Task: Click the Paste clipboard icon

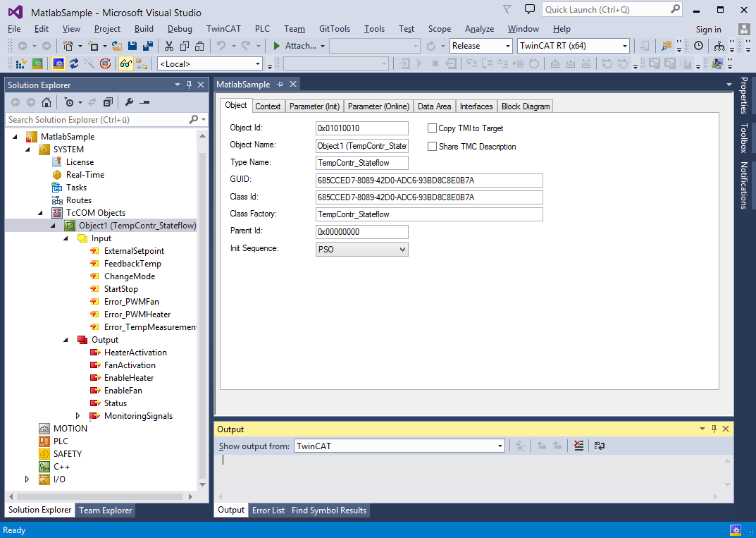Action: point(199,46)
